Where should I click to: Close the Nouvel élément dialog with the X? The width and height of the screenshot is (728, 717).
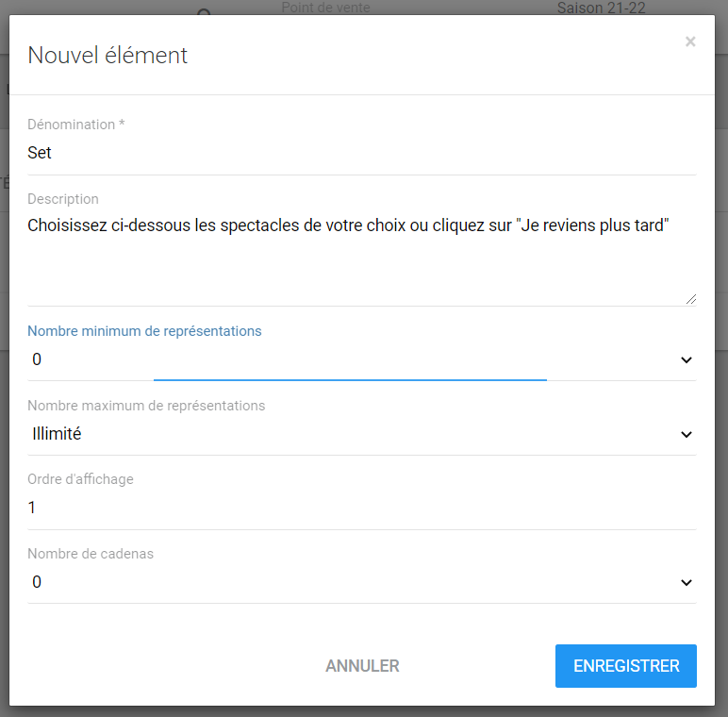tap(690, 42)
